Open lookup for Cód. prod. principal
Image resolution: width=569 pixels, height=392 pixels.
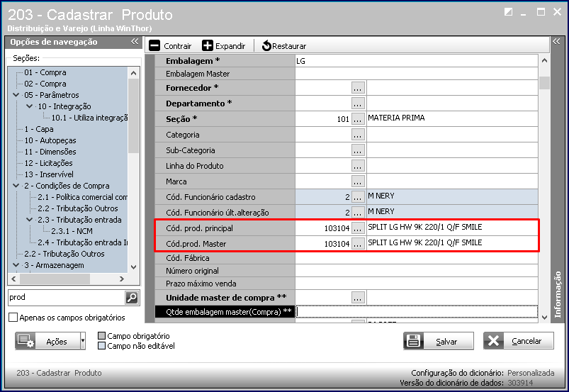coord(358,228)
